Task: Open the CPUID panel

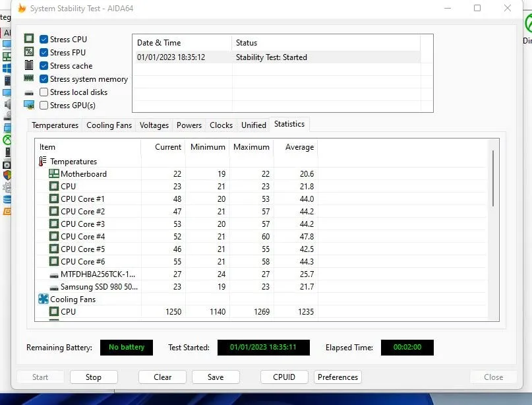Action: click(x=284, y=377)
